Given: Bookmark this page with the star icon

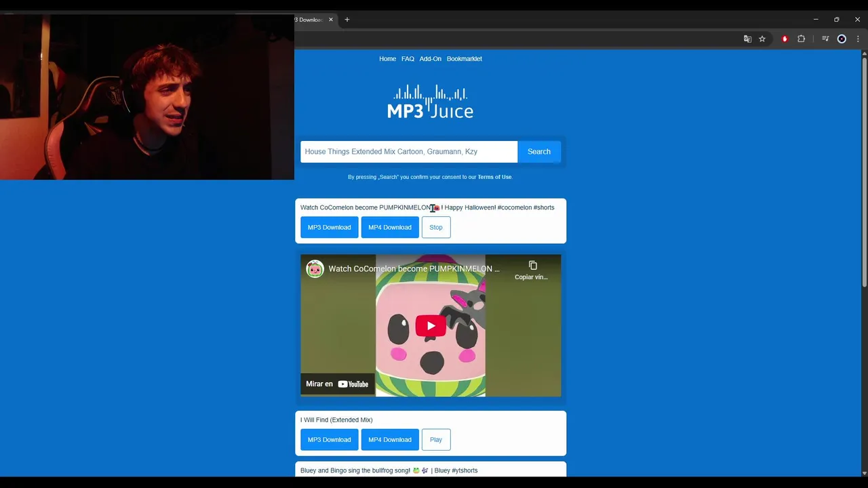Looking at the screenshot, I should tap(762, 39).
